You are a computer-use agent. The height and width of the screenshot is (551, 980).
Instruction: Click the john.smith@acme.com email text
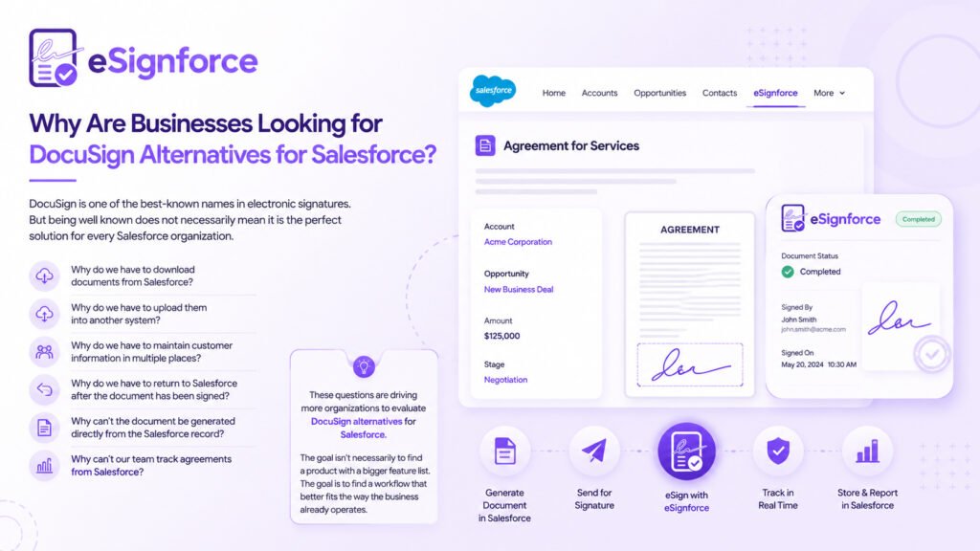813,329
